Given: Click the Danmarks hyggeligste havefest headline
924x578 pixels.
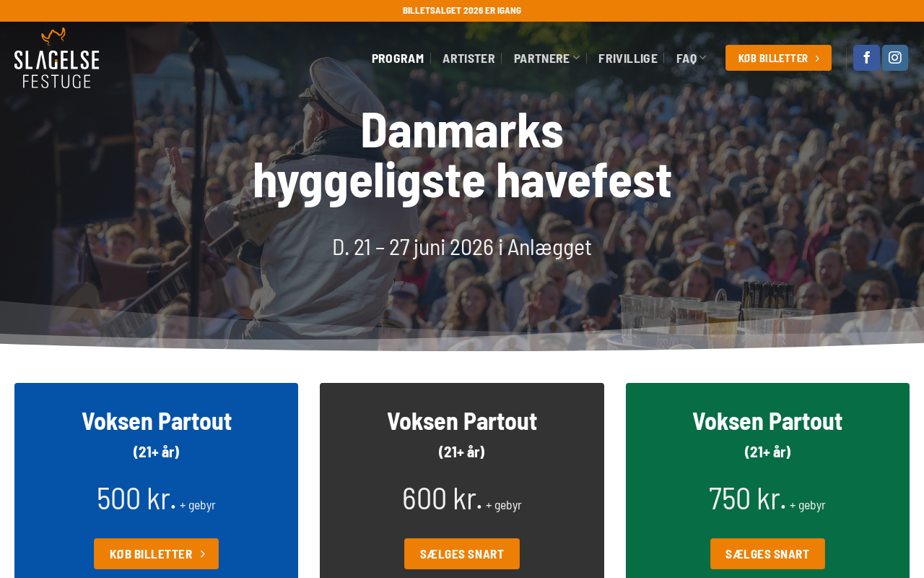Looking at the screenshot, I should point(462,155).
